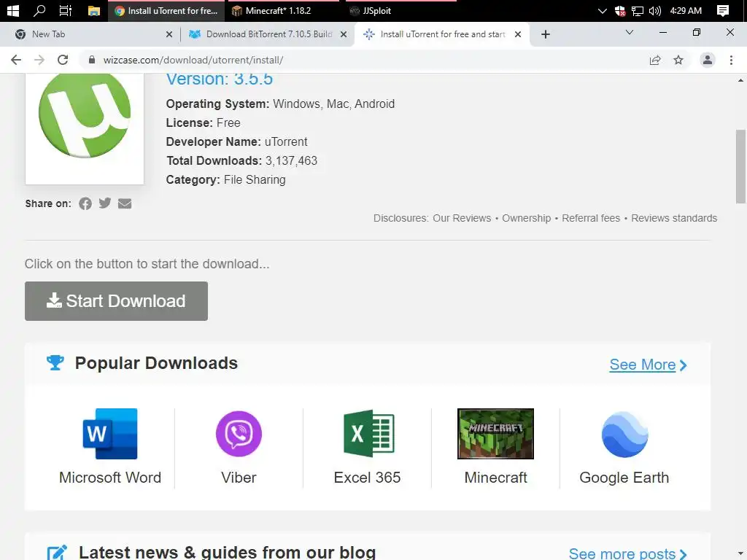This screenshot has width=747, height=560.
Task: Bookmark this page with the star
Action: 678,60
